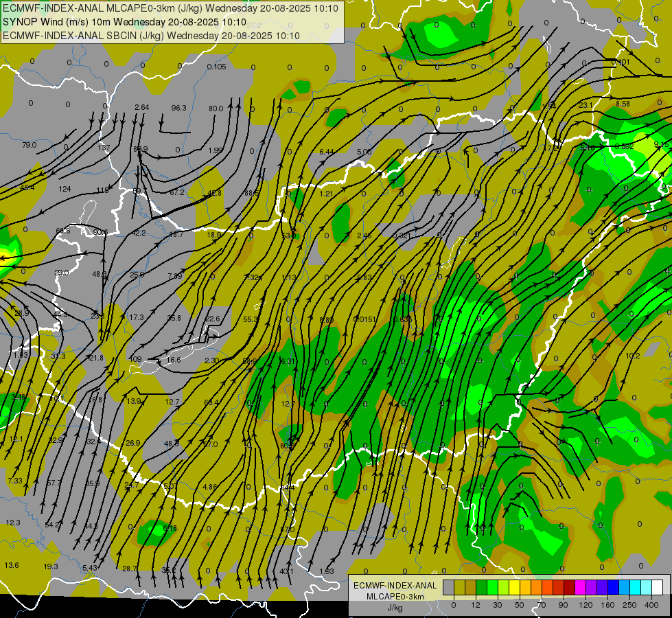Click the map value 109
The height and width of the screenshot is (618, 672).
coord(135,359)
